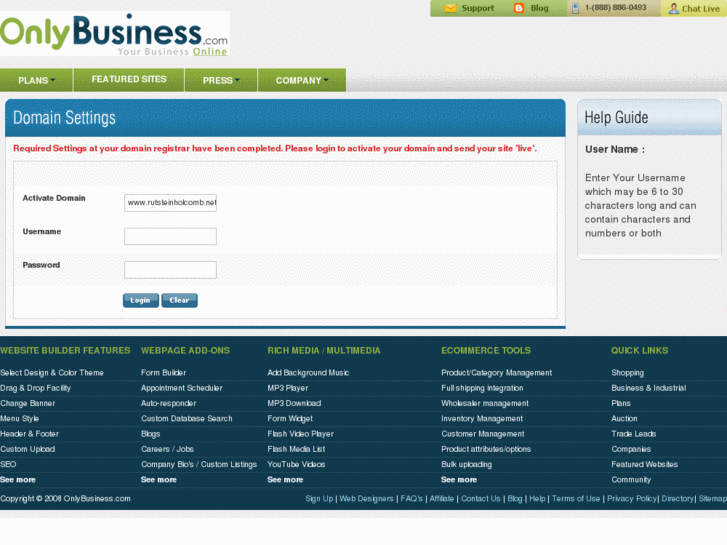Click the OnlyBusiness.com logo
The height and width of the screenshot is (545, 727).
click(114, 34)
